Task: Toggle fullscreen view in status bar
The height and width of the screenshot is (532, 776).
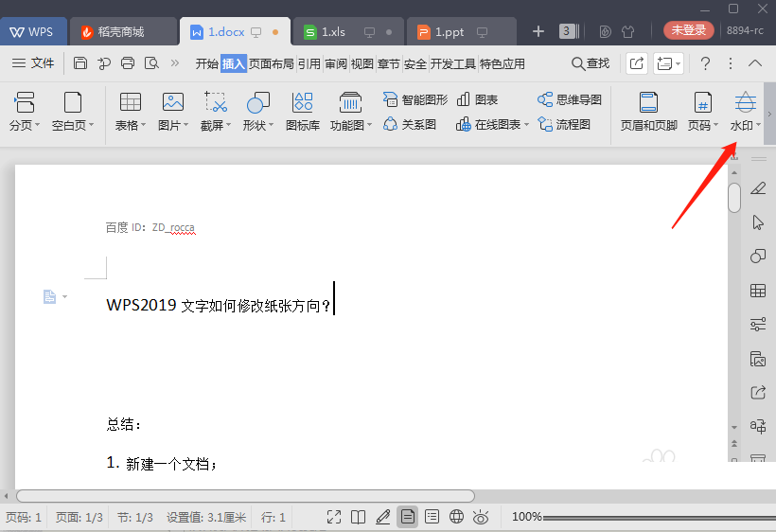Action: click(334, 517)
